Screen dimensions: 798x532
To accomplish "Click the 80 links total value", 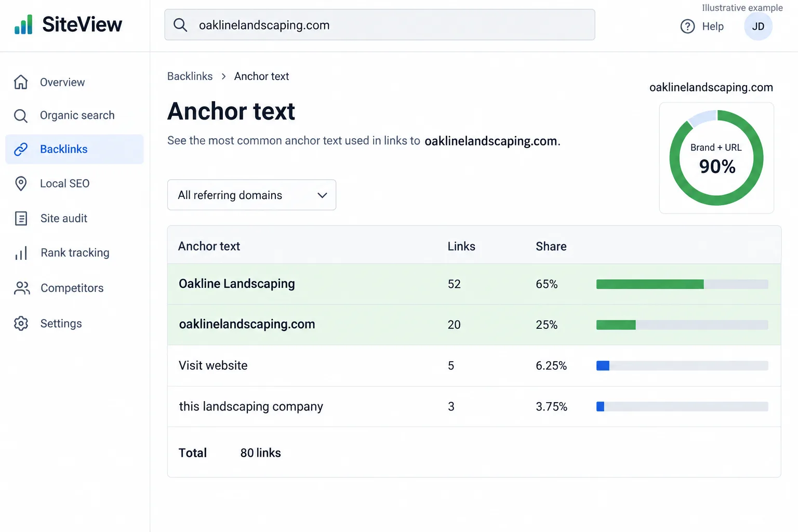I will click(260, 453).
